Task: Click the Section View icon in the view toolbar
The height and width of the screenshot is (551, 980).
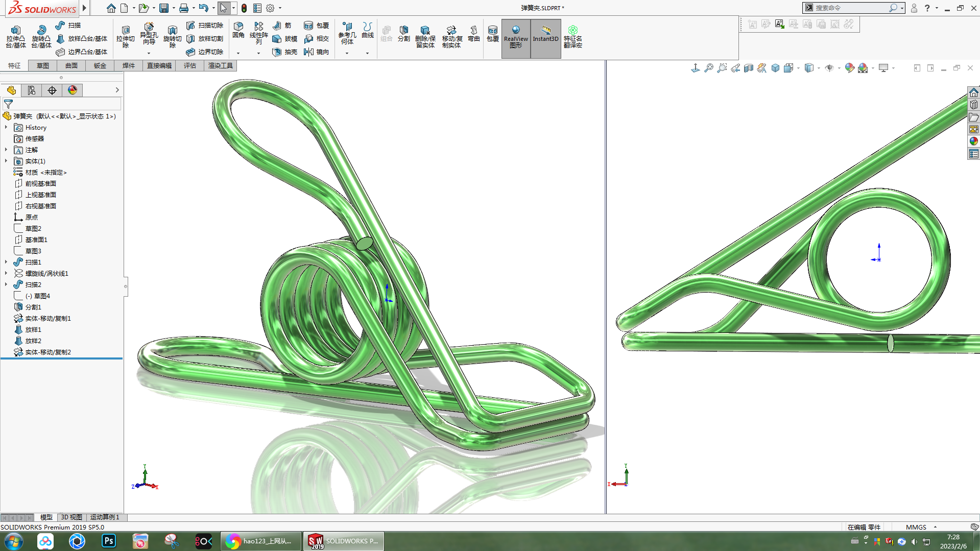Action: (748, 68)
